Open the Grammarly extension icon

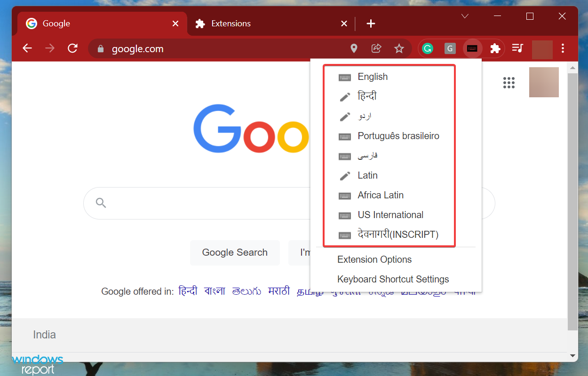click(x=427, y=48)
